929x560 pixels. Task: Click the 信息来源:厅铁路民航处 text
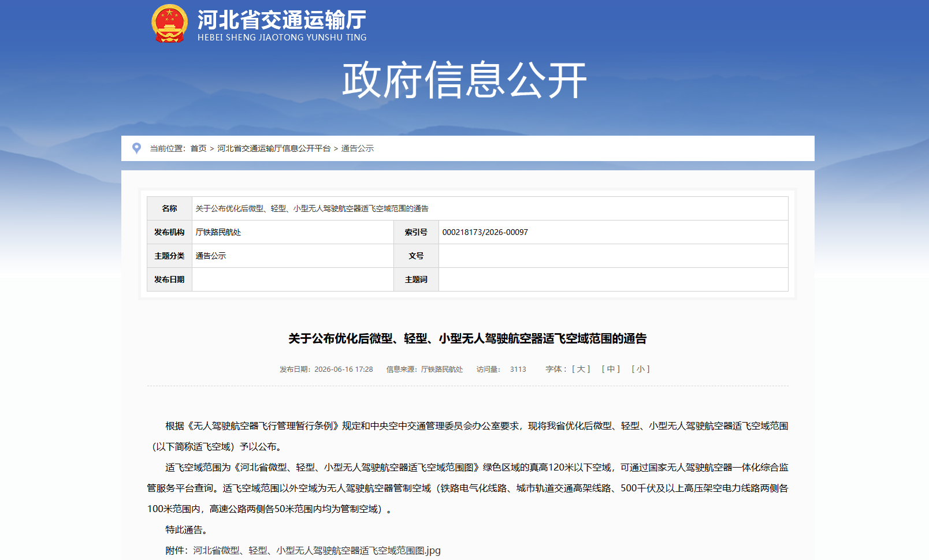click(425, 369)
